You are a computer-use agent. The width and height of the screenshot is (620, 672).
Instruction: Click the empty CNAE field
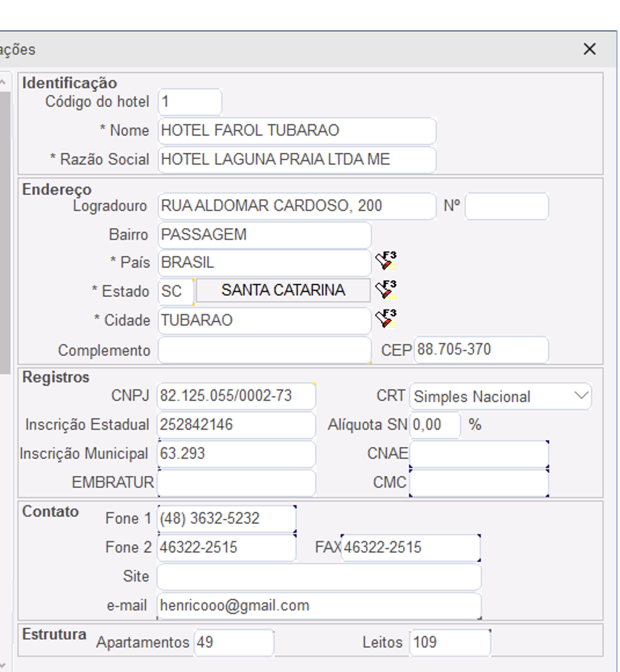478,454
